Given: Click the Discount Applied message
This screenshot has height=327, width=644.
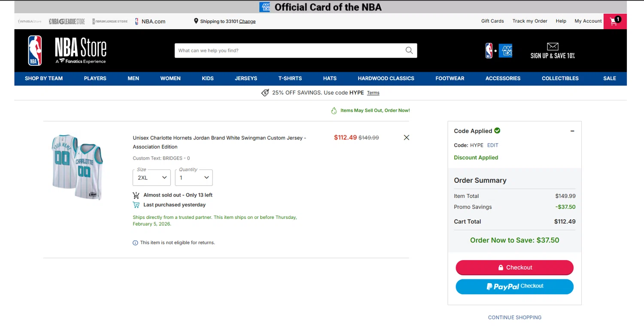Looking at the screenshot, I should [476, 157].
